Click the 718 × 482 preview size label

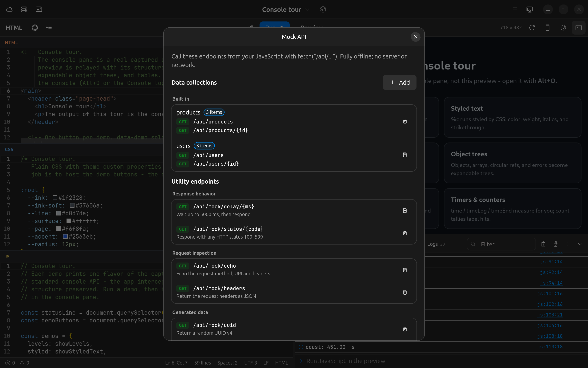pyautogui.click(x=511, y=28)
